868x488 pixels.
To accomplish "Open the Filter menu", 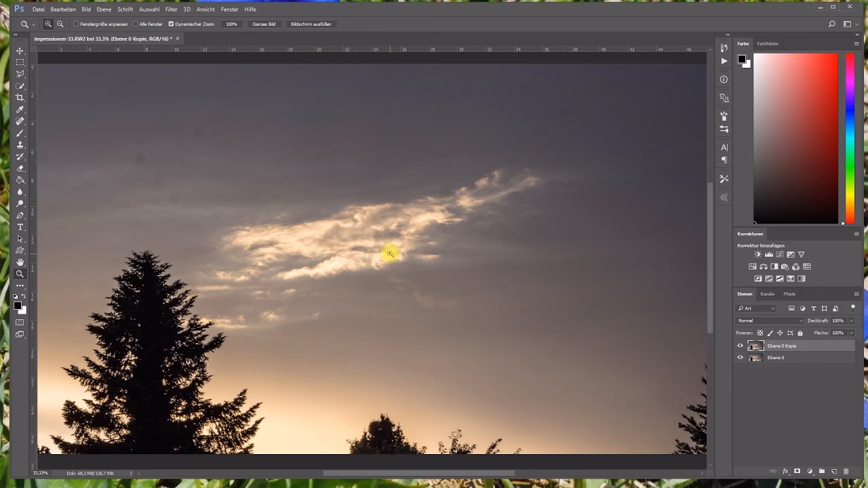I will pyautogui.click(x=171, y=9).
